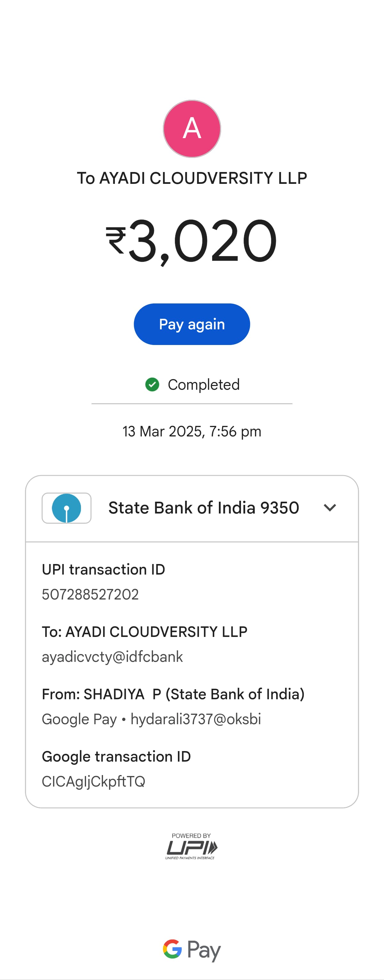This screenshot has height=980, width=384.
Task: Open the State Bank of India 9350 row
Action: (x=204, y=508)
